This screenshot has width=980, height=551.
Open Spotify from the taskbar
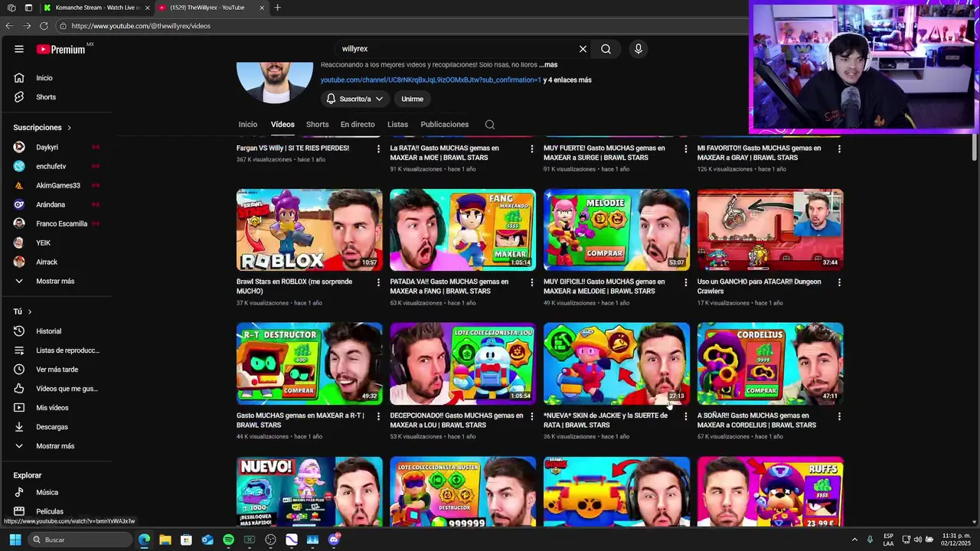pyautogui.click(x=228, y=540)
